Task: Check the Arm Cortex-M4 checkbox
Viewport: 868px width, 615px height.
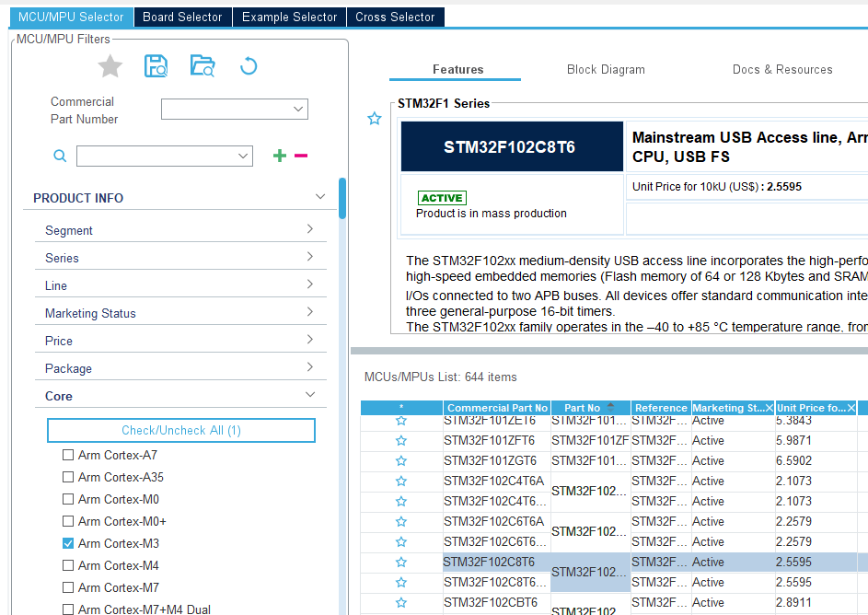Action: point(68,565)
